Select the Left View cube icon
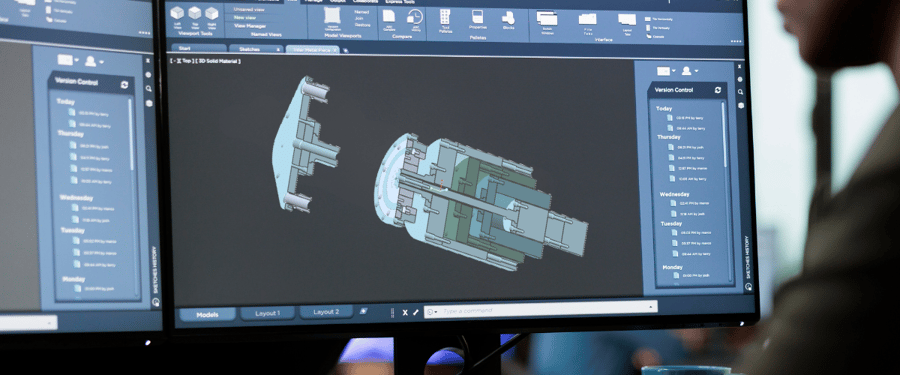The image size is (900, 375). tap(177, 12)
